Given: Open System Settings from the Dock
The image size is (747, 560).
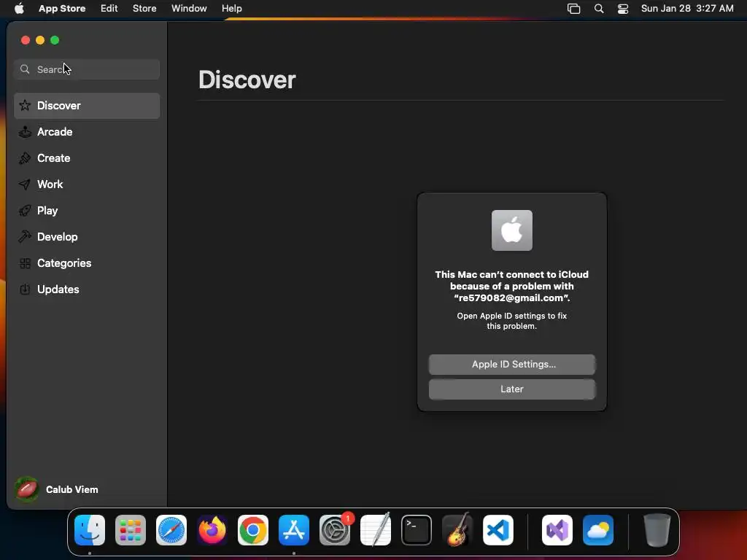Looking at the screenshot, I should point(334,530).
